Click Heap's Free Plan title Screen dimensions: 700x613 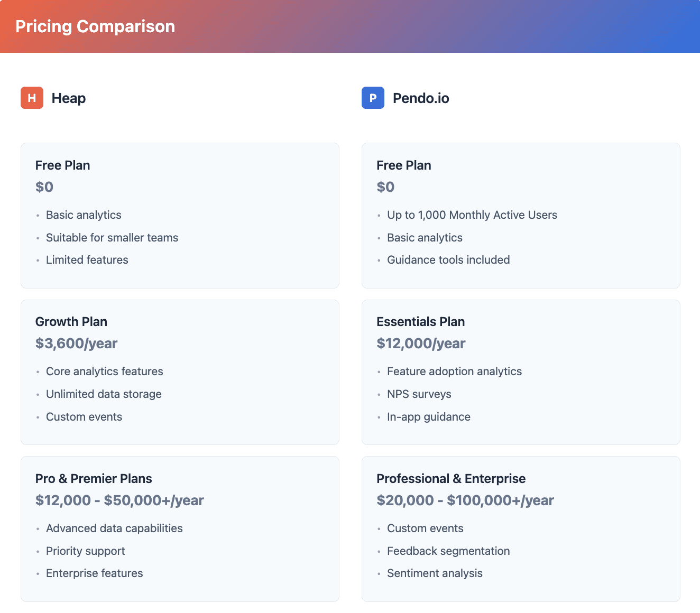click(x=62, y=165)
